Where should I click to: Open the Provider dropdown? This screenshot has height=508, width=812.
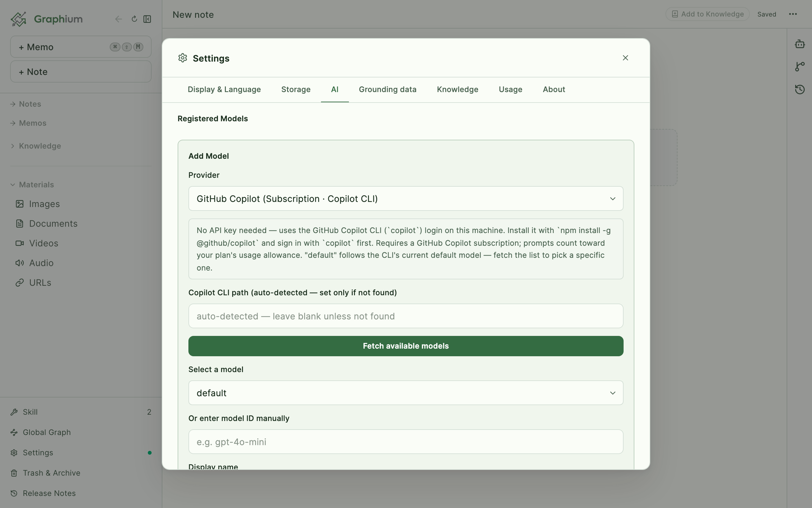pyautogui.click(x=406, y=198)
